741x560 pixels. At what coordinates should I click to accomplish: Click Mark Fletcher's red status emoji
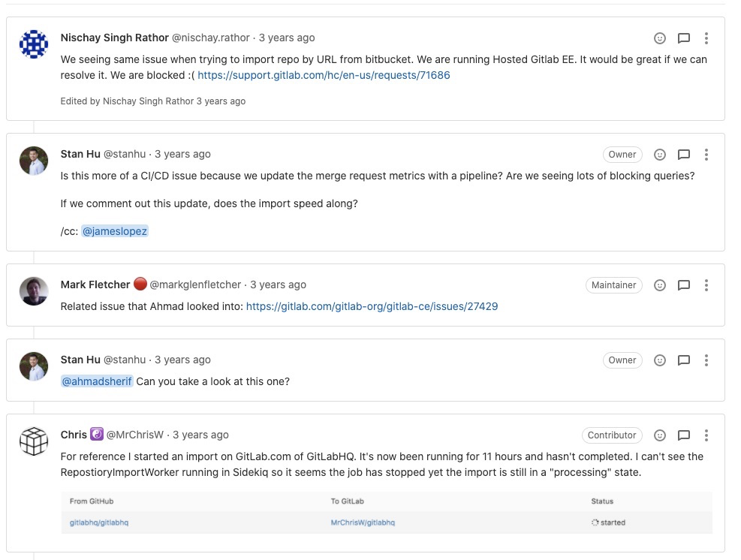pyautogui.click(x=140, y=284)
